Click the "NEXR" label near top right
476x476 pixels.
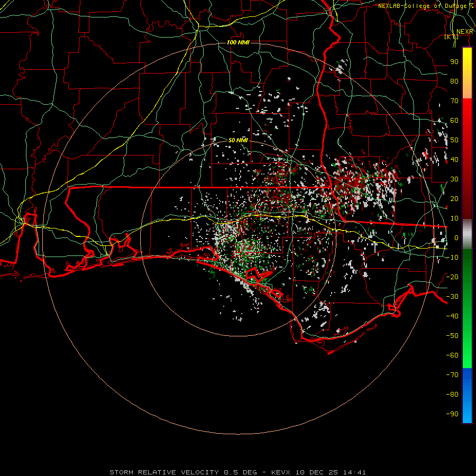[465, 32]
